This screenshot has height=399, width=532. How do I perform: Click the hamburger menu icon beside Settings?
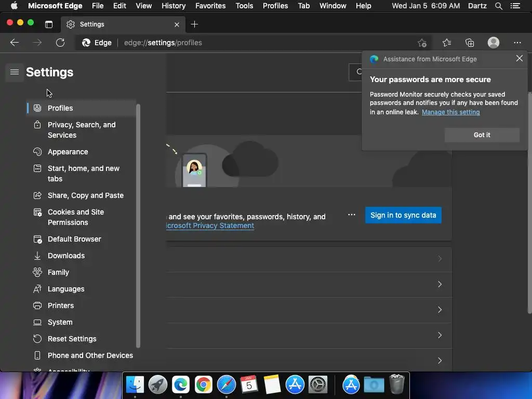point(14,72)
